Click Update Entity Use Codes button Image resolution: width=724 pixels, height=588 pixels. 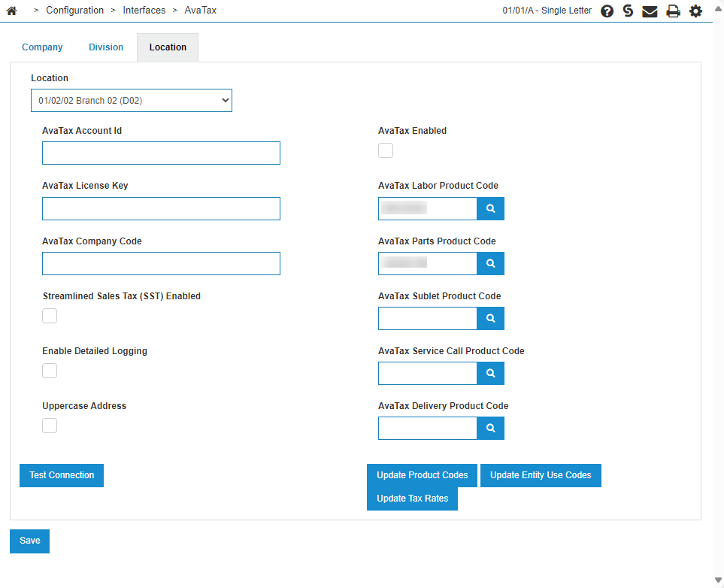point(541,475)
